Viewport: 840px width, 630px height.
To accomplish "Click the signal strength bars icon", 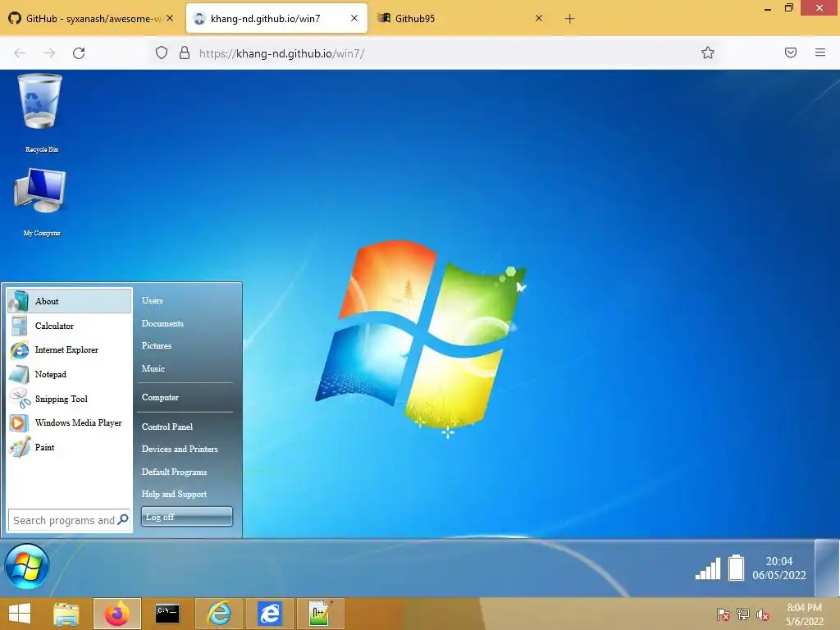I will point(708,568).
